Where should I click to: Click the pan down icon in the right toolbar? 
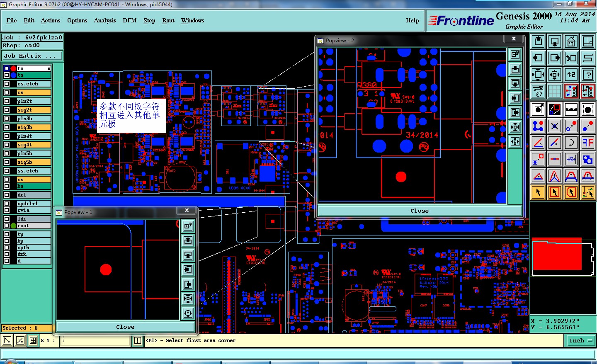coord(555,41)
